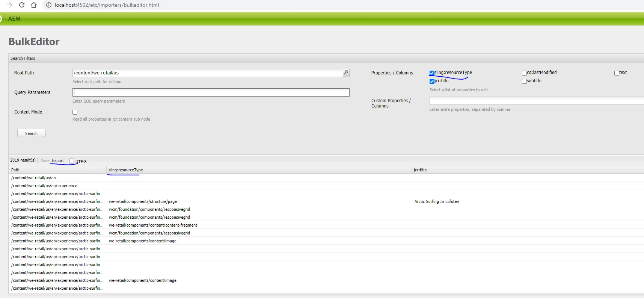
Task: Click the Arctic Surfing In Lofoten cell
Action: (x=437, y=201)
